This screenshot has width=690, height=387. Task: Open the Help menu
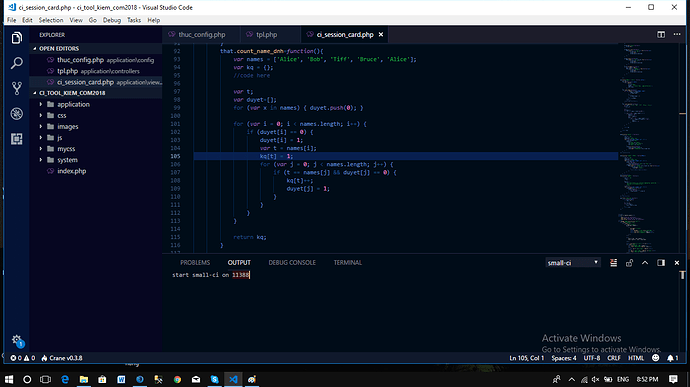[x=154, y=20]
